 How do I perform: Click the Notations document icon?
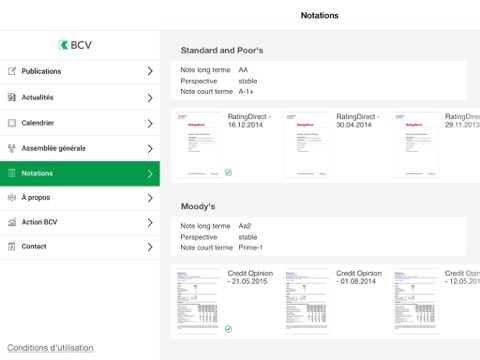pyautogui.click(x=12, y=173)
